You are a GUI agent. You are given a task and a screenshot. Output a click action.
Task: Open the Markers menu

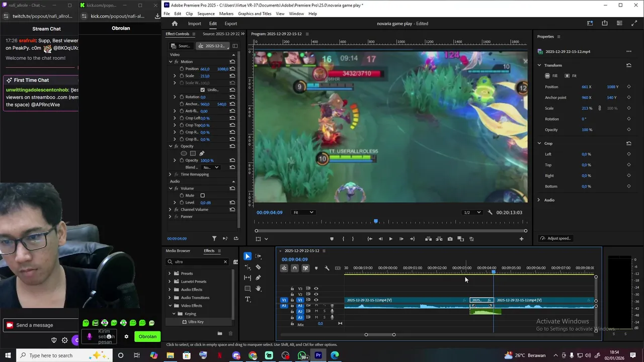[226, 14]
